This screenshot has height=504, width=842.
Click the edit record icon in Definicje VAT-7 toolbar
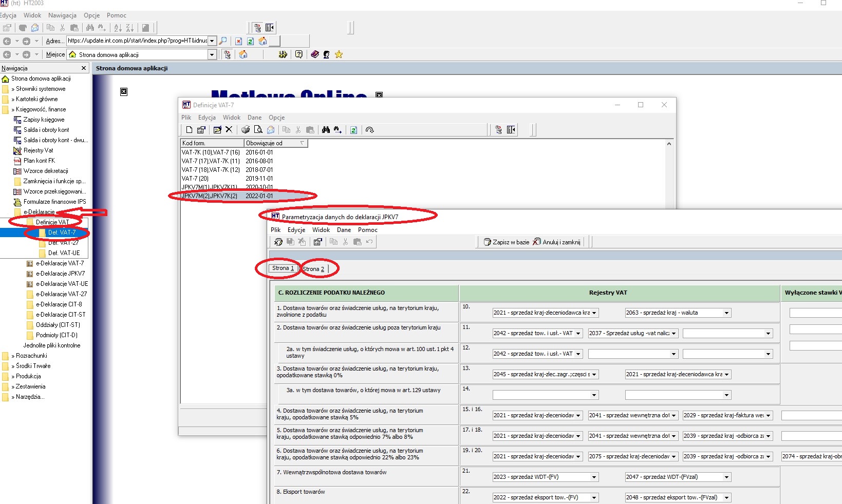click(217, 130)
